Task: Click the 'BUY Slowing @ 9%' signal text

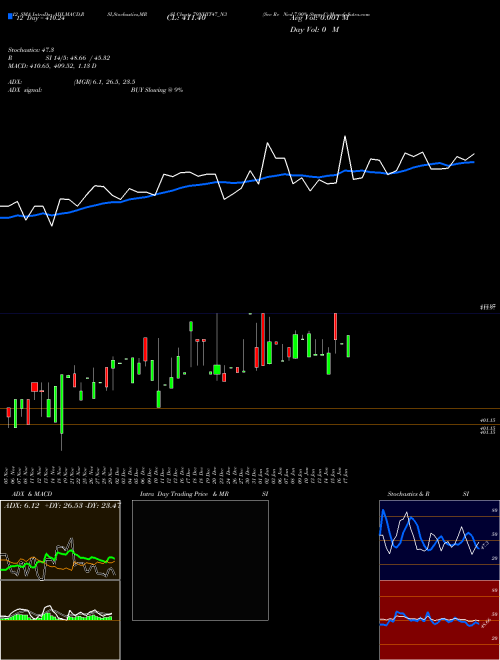Action: pyautogui.click(x=157, y=90)
